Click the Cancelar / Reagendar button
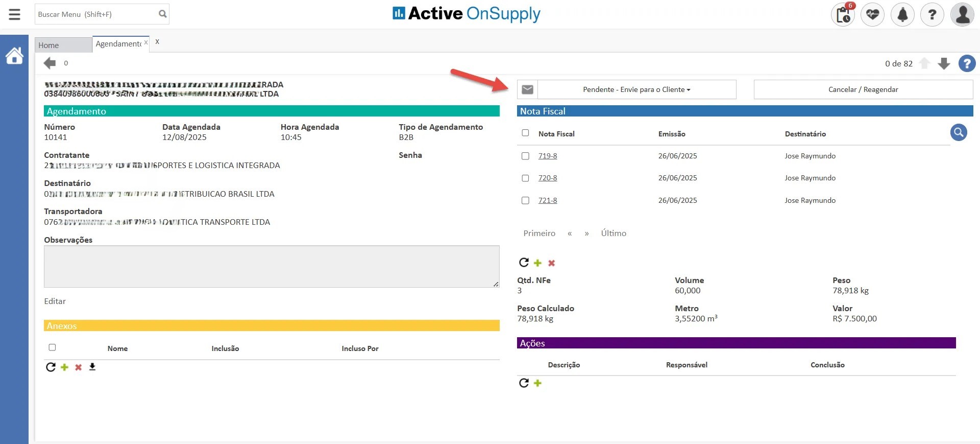980x444 pixels. tap(863, 89)
